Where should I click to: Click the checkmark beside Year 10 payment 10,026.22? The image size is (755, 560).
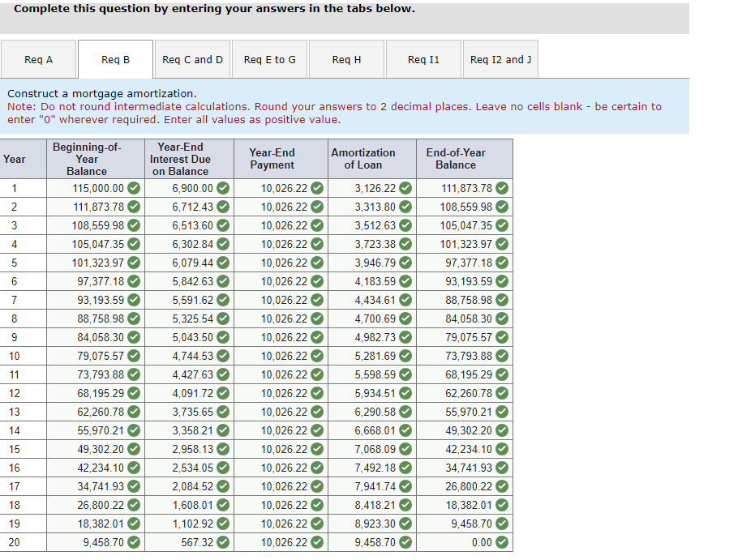(312, 357)
